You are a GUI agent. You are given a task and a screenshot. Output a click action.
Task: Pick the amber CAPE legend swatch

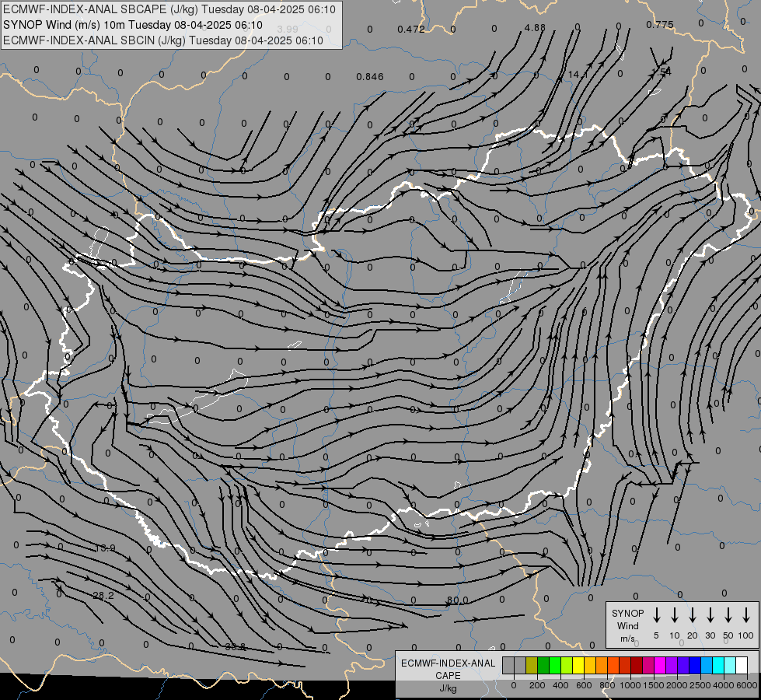coord(590,665)
